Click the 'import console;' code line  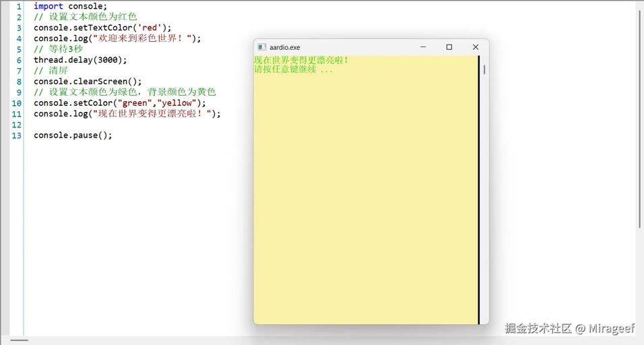pos(70,6)
